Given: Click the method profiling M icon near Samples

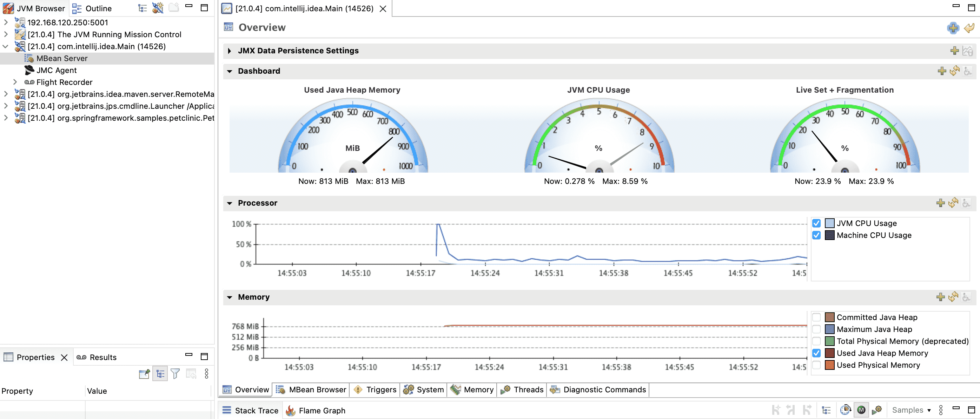Looking at the screenshot, I should (862, 410).
